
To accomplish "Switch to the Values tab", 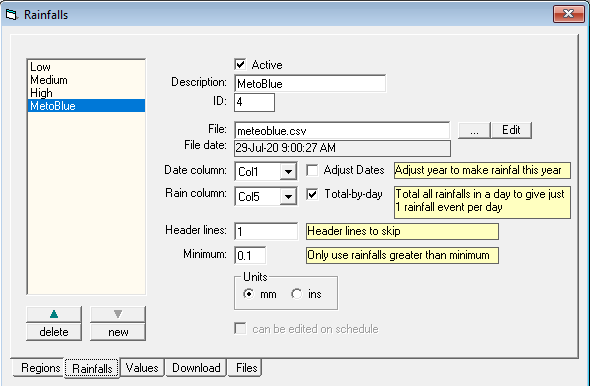I will (142, 368).
